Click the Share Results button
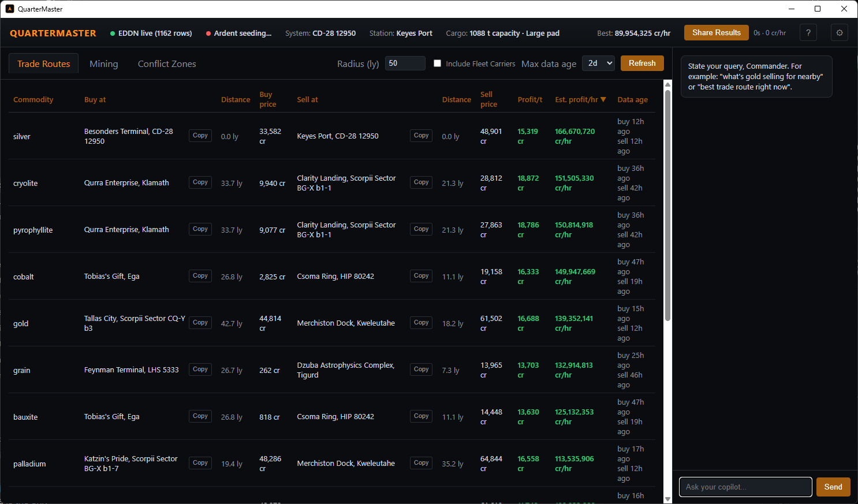The image size is (858, 504). pos(717,32)
